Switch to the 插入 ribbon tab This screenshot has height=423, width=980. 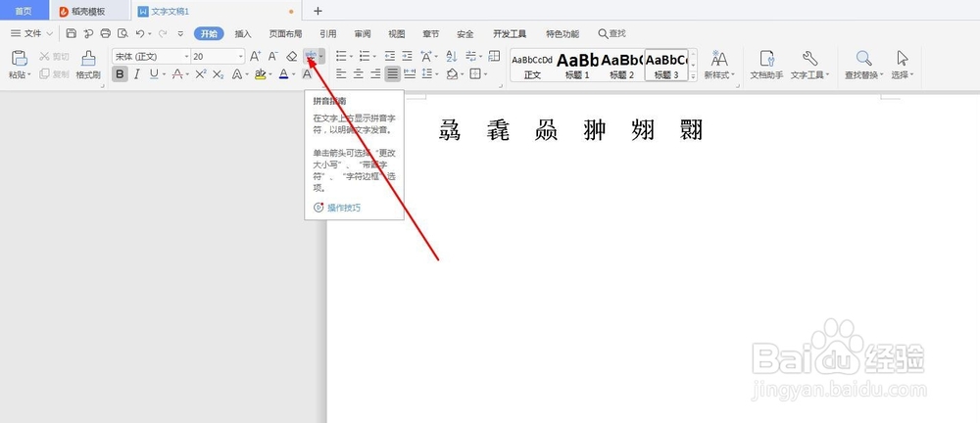point(243,33)
